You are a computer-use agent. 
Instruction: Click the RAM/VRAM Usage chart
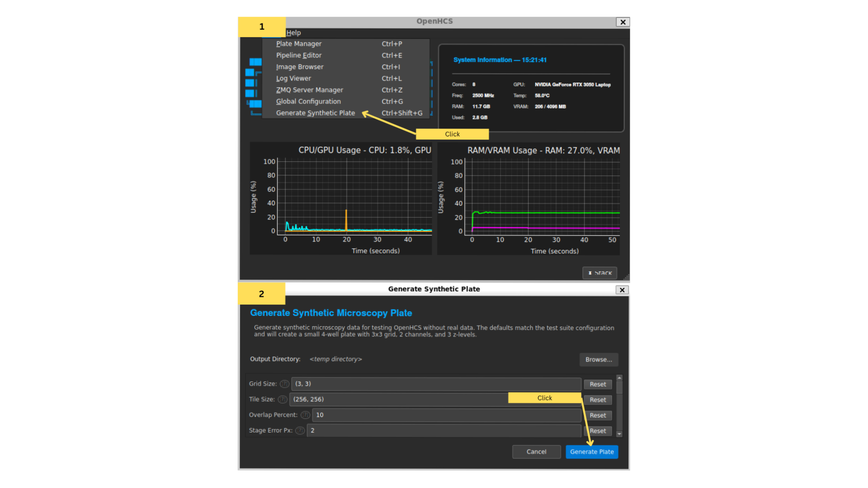pos(528,199)
